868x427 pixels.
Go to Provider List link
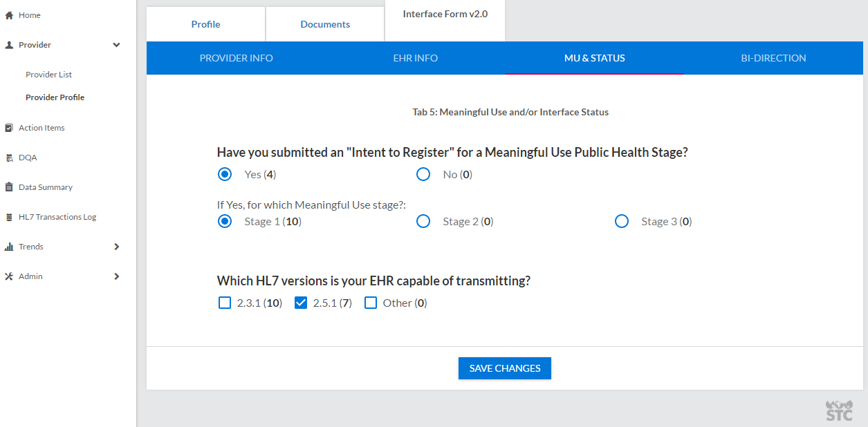tap(48, 75)
